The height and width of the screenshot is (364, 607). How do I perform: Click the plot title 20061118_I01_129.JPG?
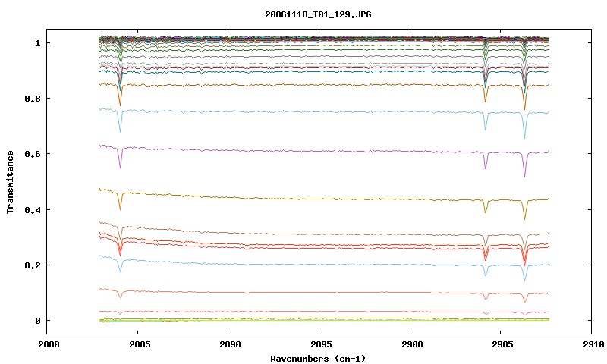pos(318,14)
